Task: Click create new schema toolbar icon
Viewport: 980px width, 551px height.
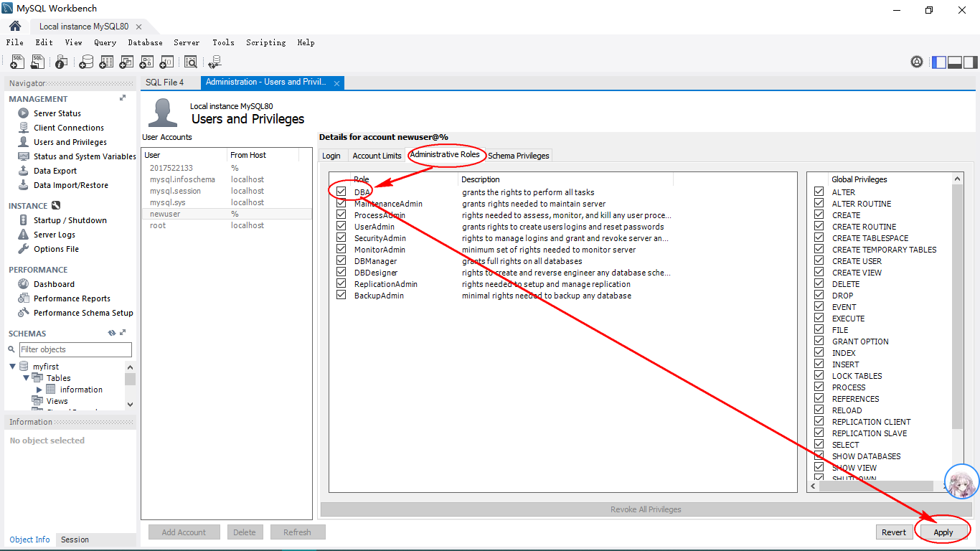Action: (x=86, y=62)
